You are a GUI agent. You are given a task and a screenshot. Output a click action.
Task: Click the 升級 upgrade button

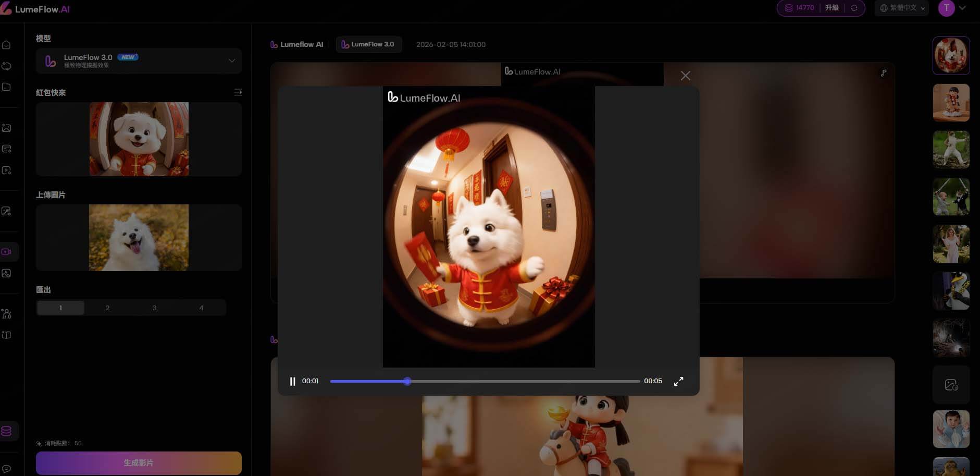pos(832,8)
